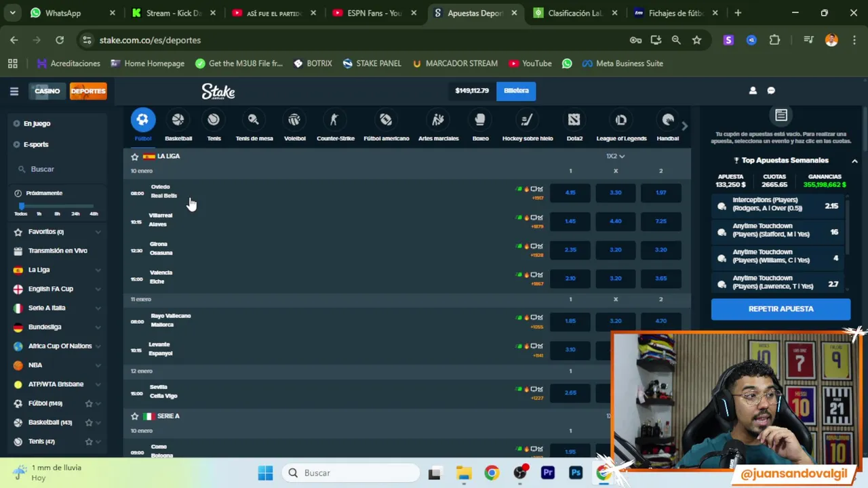Switch to Clasificación La Liga tab
Viewport: 868px width, 488px height.
coord(574,13)
